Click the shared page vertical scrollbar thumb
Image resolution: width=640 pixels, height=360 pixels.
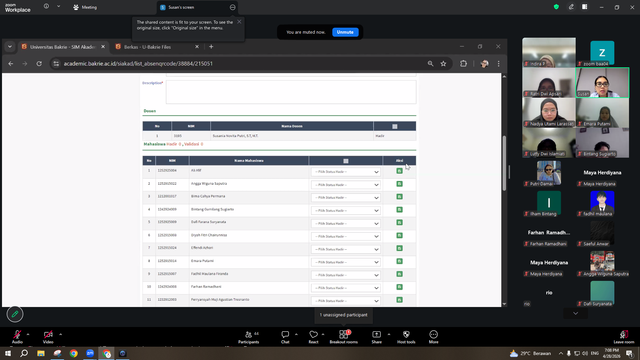point(504,163)
